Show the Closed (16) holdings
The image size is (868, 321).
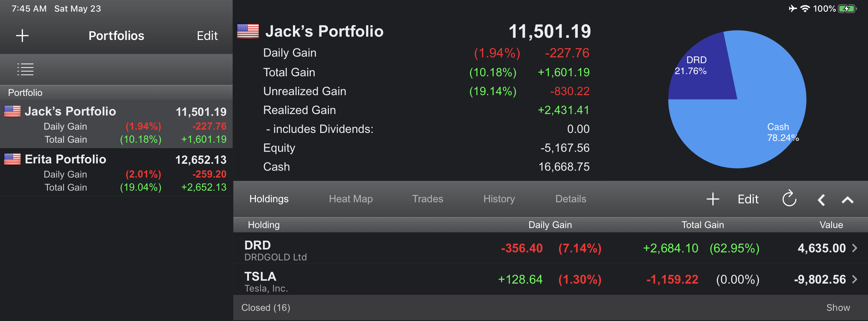click(x=838, y=308)
